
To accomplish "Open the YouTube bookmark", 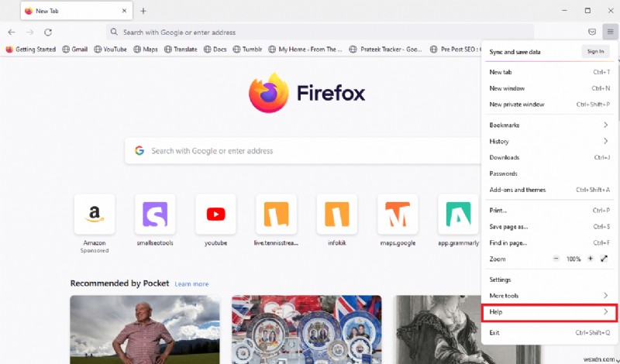I will pos(110,50).
